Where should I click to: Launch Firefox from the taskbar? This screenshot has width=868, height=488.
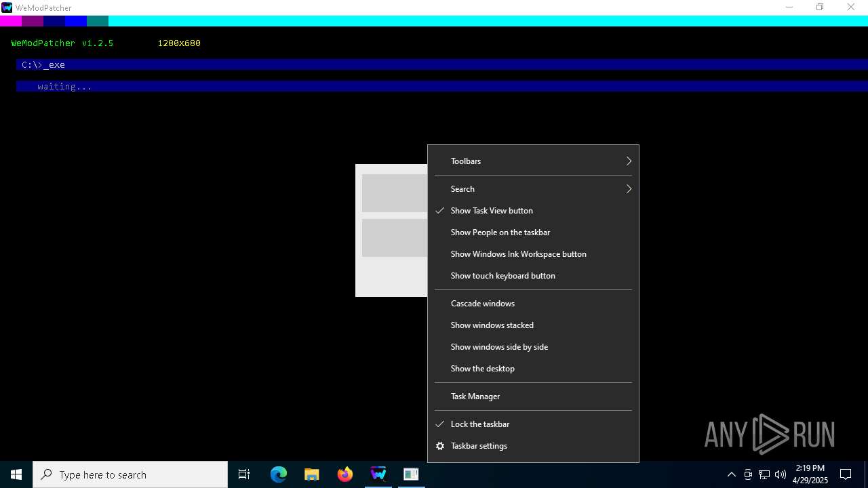(x=345, y=474)
